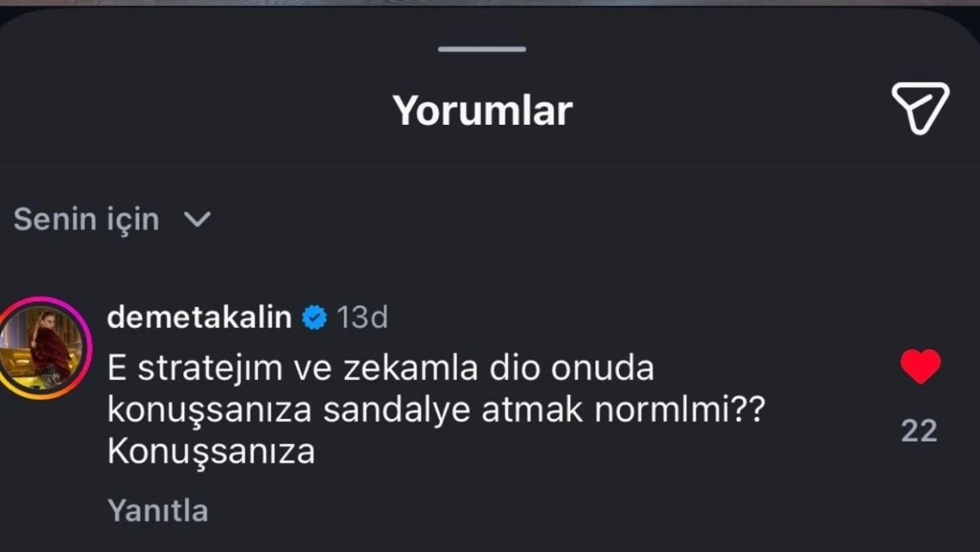Select the 'Yorumlar' header tab

pyautogui.click(x=482, y=109)
